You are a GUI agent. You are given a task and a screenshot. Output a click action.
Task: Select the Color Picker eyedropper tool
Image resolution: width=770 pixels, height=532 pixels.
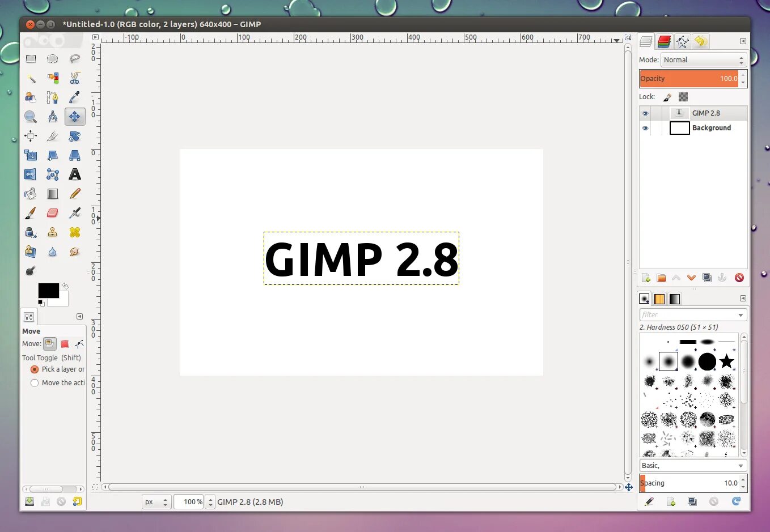coord(75,97)
